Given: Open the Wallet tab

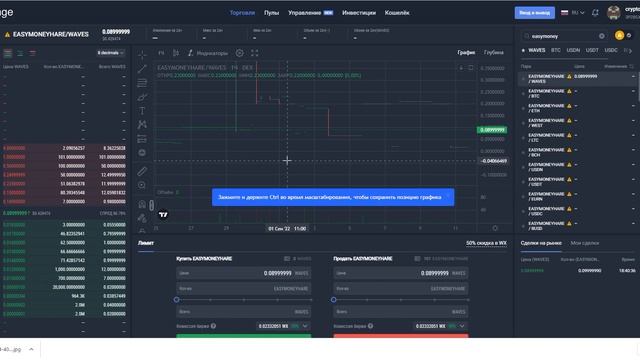Looking at the screenshot, I should click(x=397, y=13).
